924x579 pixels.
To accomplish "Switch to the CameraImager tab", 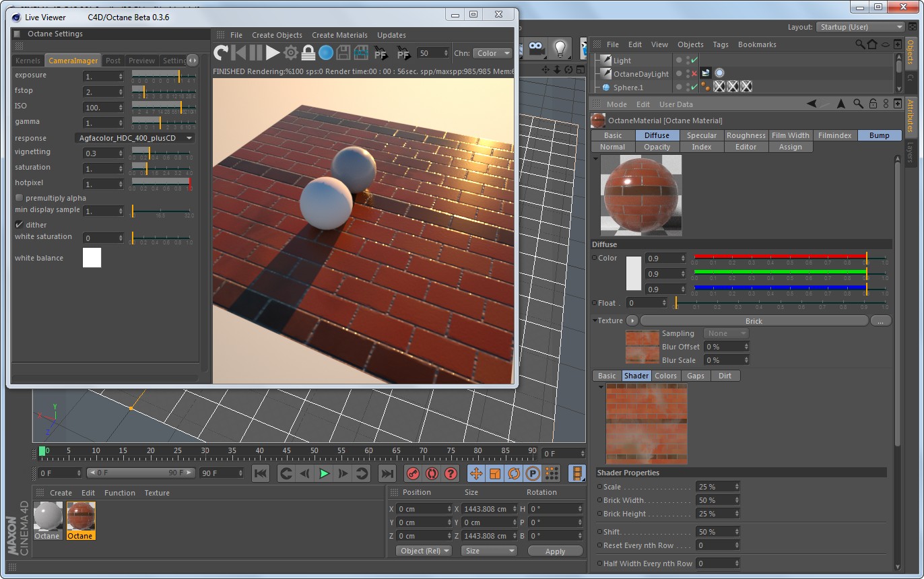I will point(73,61).
